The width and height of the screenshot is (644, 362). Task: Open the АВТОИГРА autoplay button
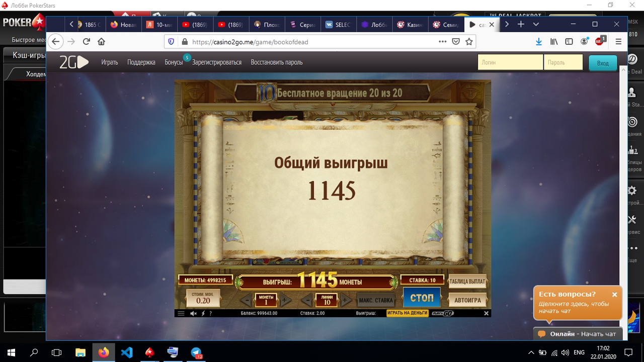click(467, 300)
